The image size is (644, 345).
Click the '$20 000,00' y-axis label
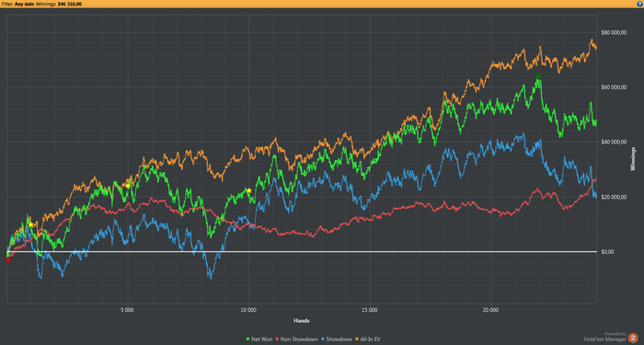point(614,197)
